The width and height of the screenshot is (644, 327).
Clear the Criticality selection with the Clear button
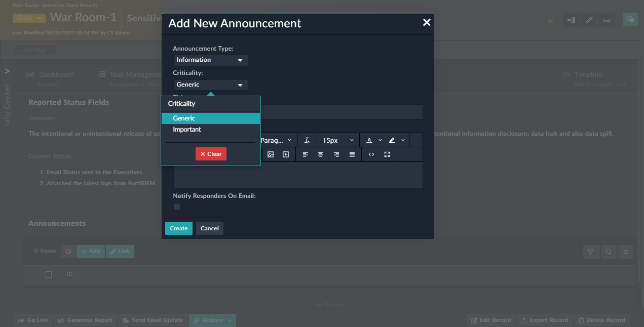coord(211,153)
